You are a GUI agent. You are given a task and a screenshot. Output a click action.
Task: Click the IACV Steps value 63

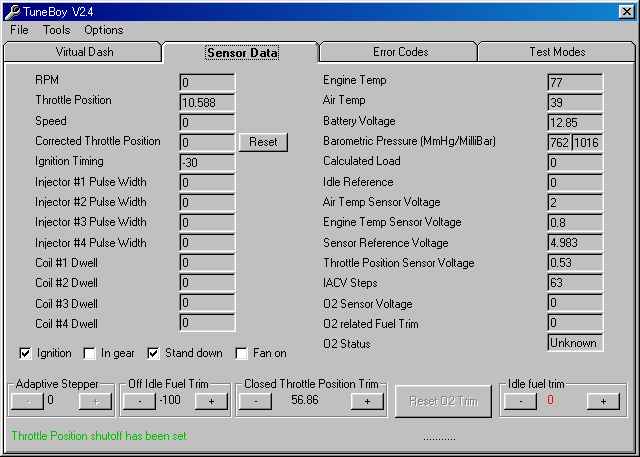[575, 282]
